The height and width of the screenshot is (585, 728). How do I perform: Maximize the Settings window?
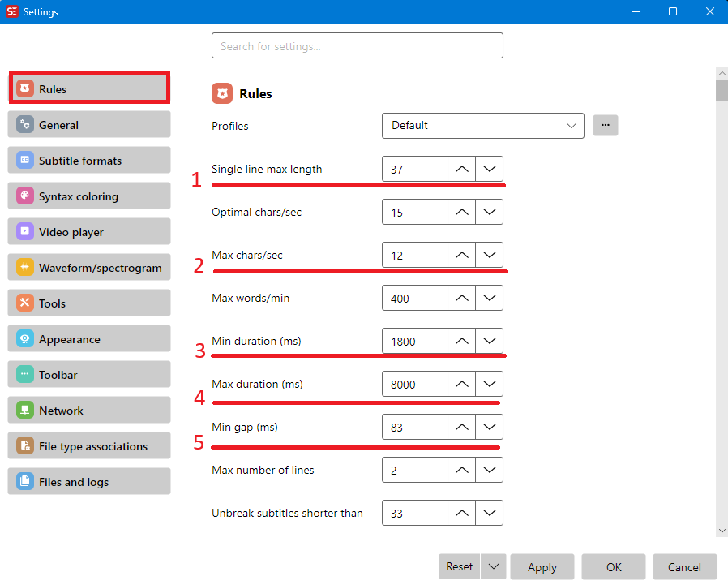[673, 11]
